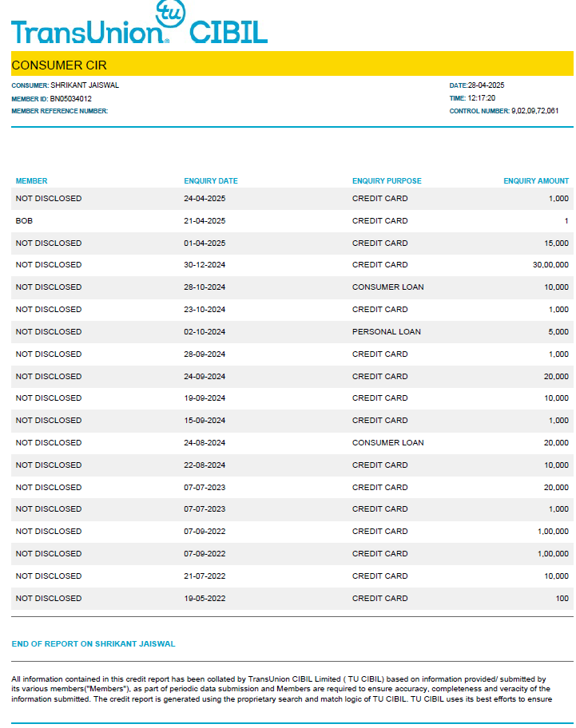The width and height of the screenshot is (576, 728).
Task: Select enquiry amount 15,000
Action: pos(557,243)
